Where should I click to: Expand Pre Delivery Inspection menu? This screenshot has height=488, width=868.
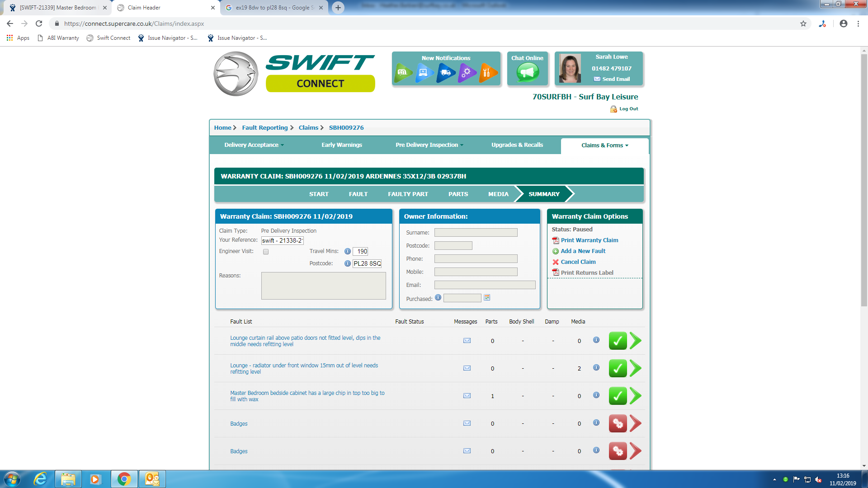(x=429, y=145)
